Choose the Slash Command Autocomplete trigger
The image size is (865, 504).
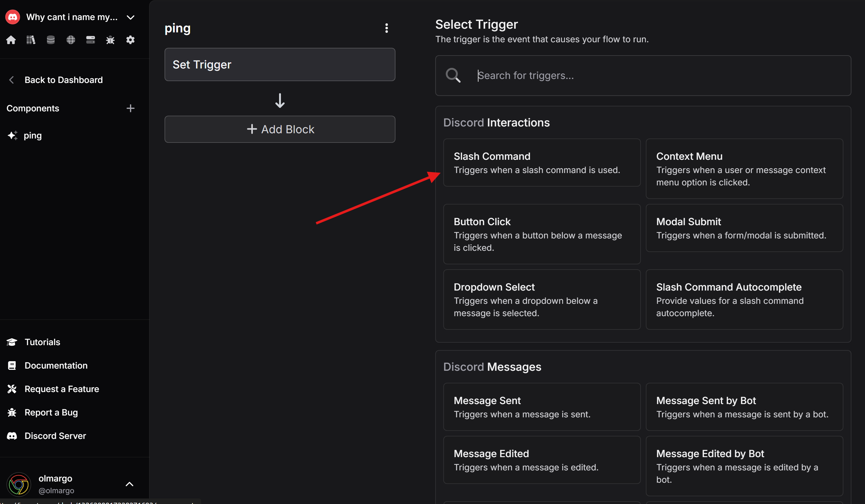click(744, 299)
